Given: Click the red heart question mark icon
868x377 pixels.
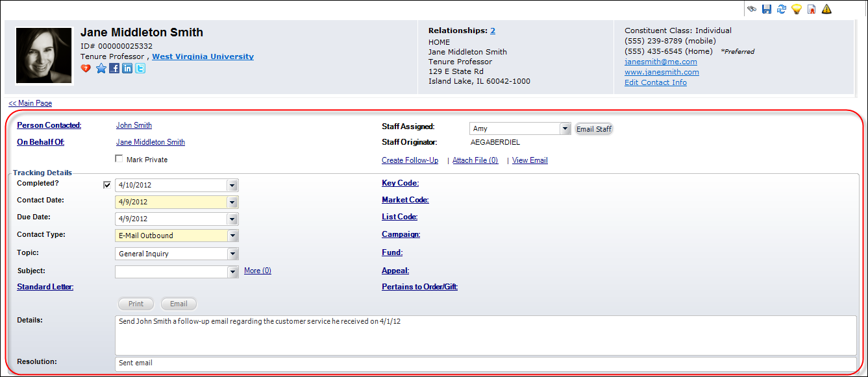Looking at the screenshot, I should [86, 68].
